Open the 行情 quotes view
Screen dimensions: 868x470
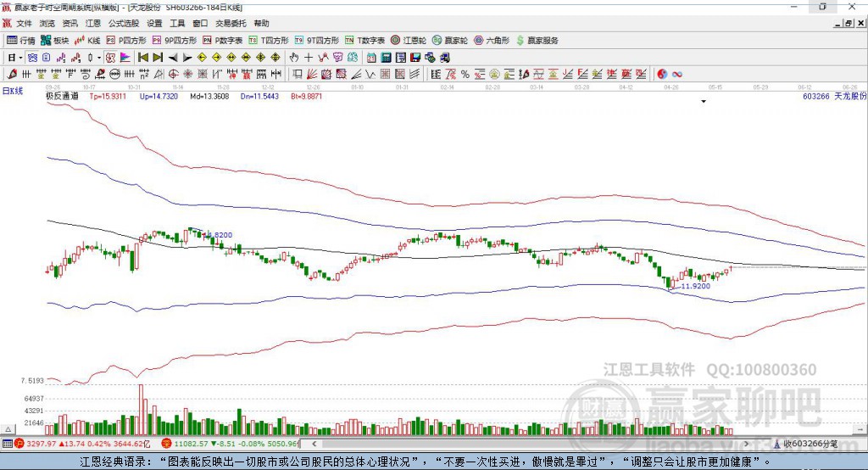tap(20, 41)
